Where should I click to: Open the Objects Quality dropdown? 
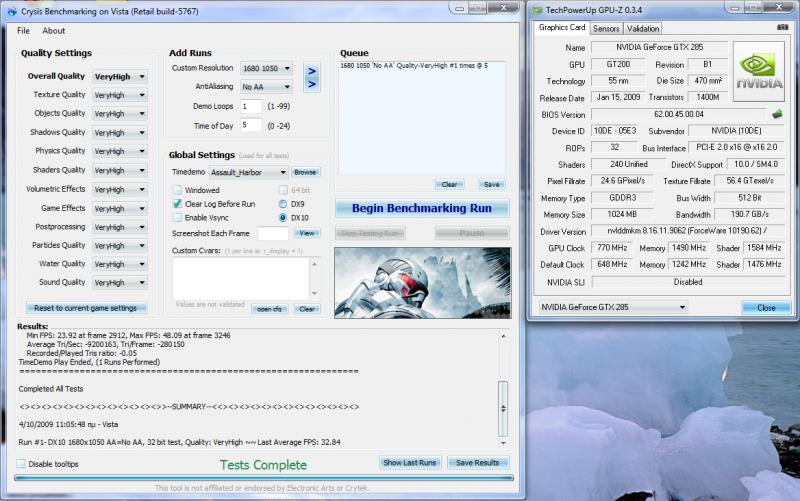(x=120, y=113)
